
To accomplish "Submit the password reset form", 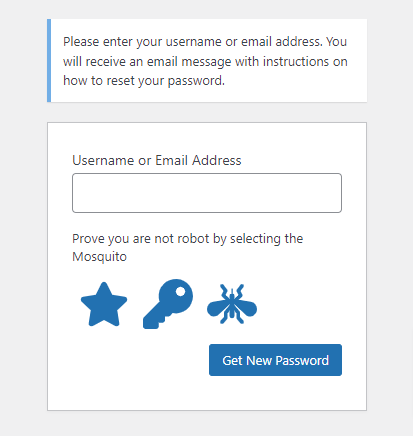I will pos(275,360).
